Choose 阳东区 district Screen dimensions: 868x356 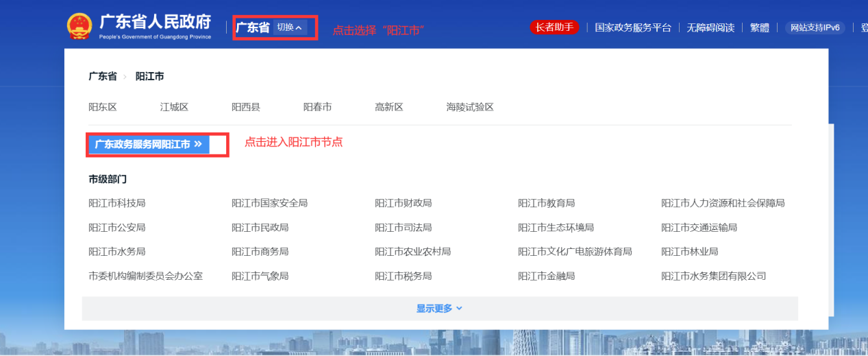tap(103, 107)
